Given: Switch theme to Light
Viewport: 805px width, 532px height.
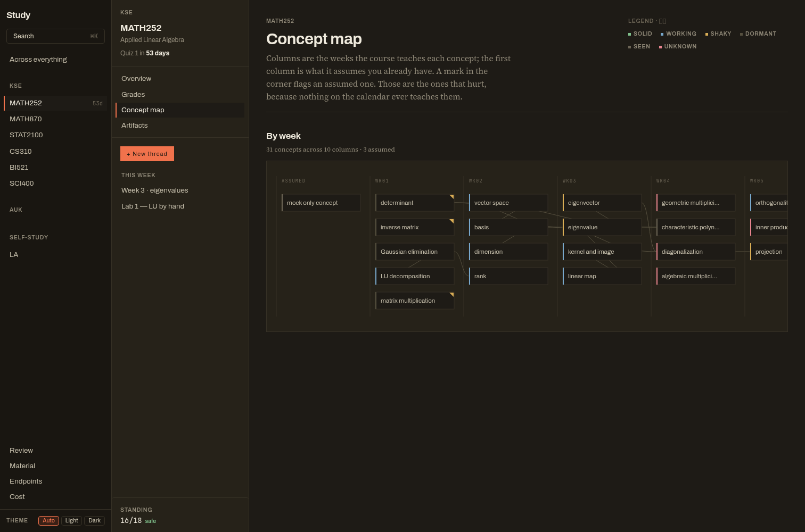Looking at the screenshot, I should click(x=71, y=521).
